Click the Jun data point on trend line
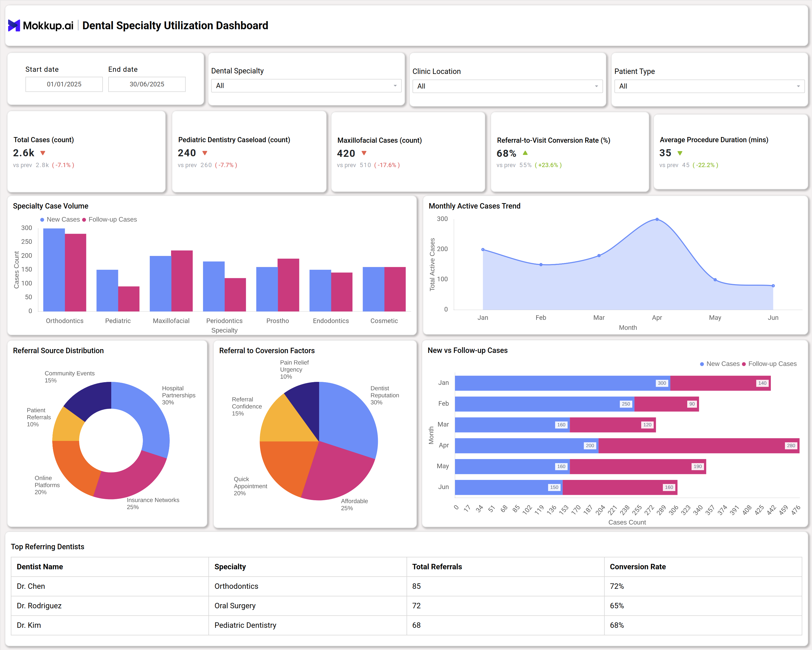The width and height of the screenshot is (812, 650). pyautogui.click(x=773, y=286)
